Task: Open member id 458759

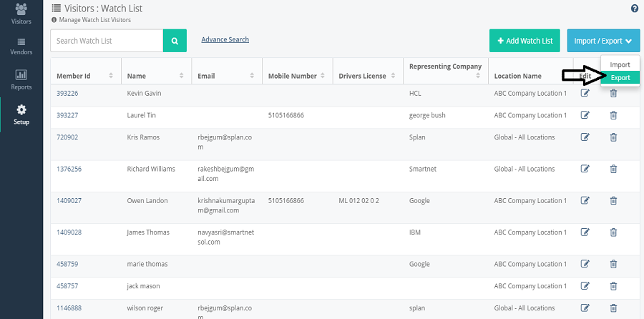Action: pos(67,264)
